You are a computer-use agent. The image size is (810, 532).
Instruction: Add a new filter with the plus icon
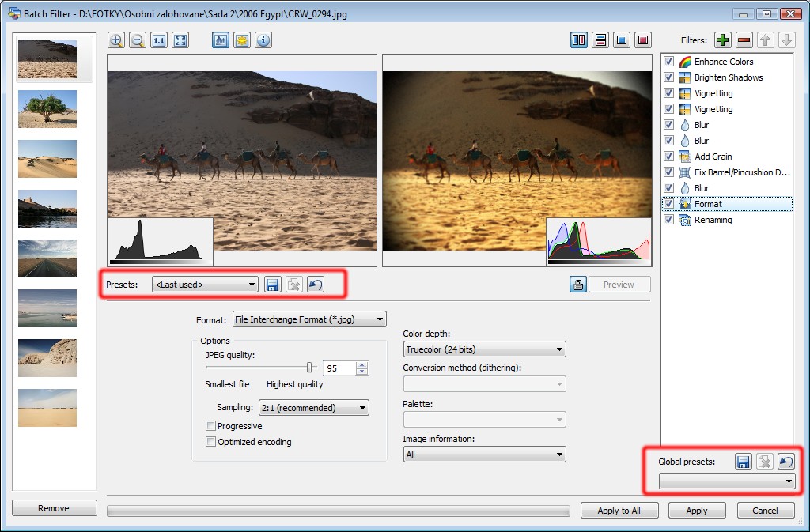pyautogui.click(x=723, y=40)
